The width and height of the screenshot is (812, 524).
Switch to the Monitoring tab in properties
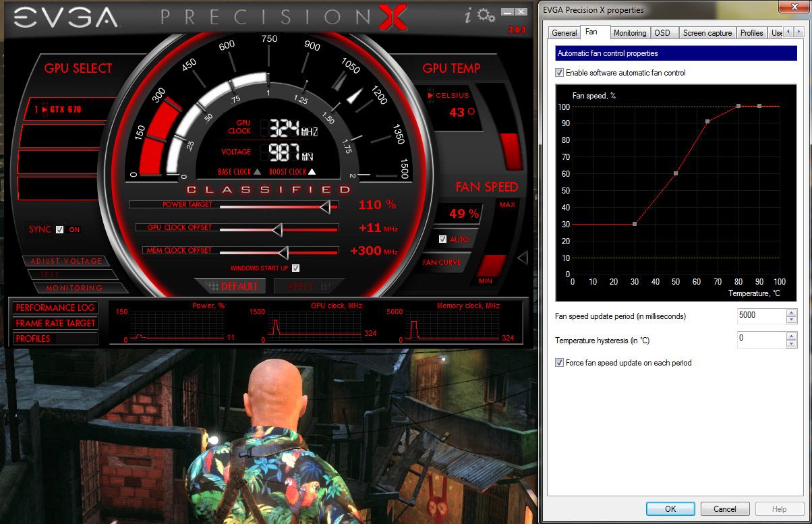point(630,33)
